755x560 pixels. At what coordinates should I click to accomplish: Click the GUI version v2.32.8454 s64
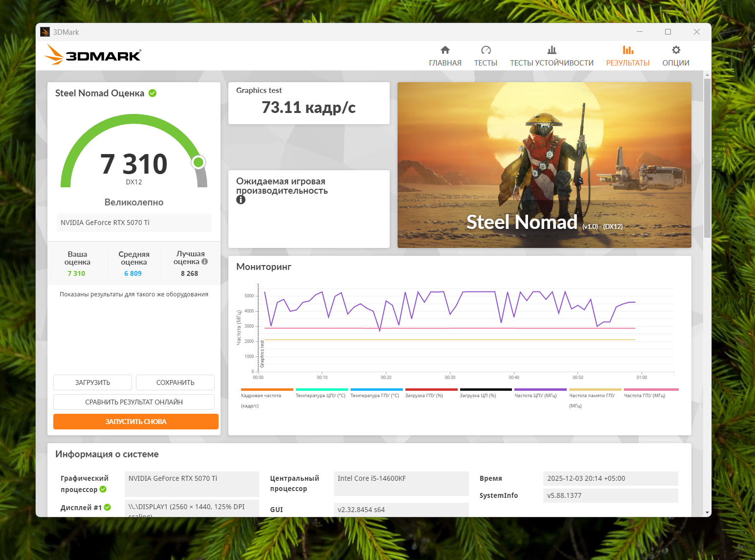tap(401, 509)
